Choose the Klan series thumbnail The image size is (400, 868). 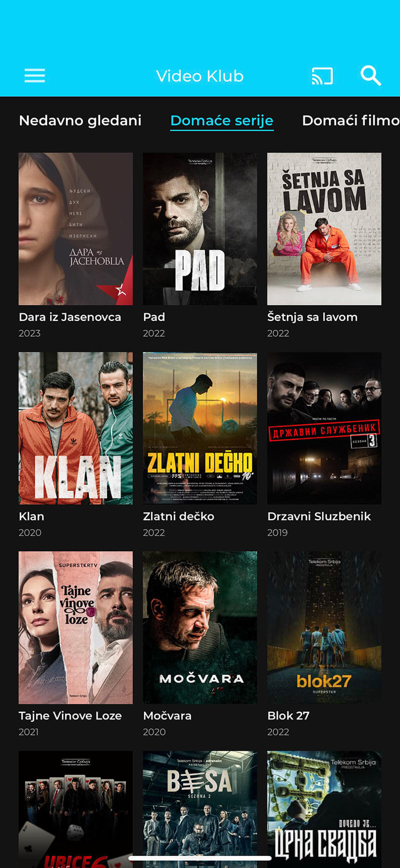click(x=75, y=428)
